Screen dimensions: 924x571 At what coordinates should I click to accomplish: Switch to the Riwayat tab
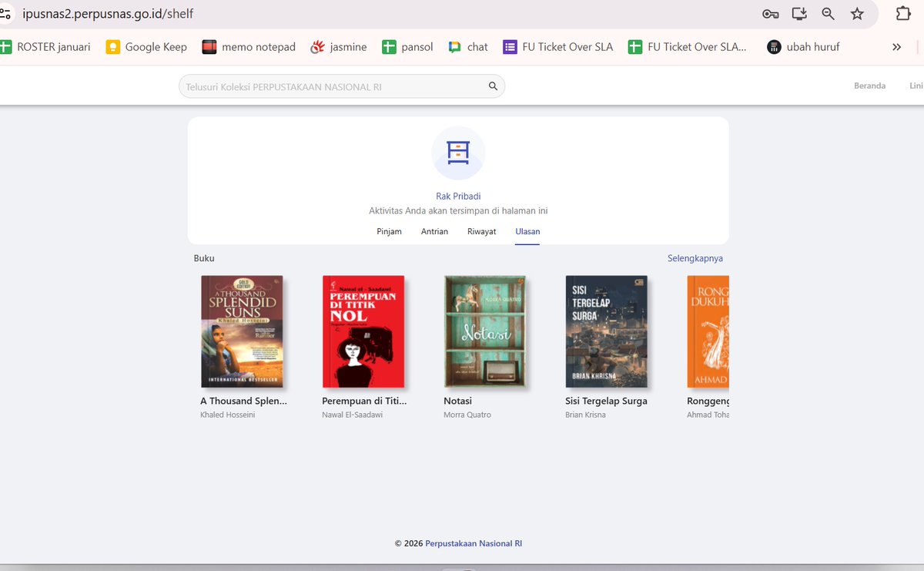(x=481, y=231)
